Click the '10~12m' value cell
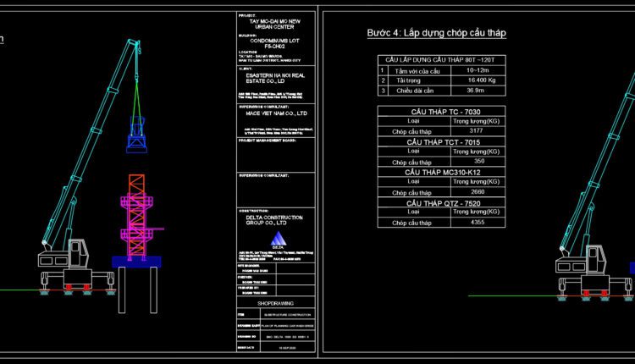 pos(478,70)
